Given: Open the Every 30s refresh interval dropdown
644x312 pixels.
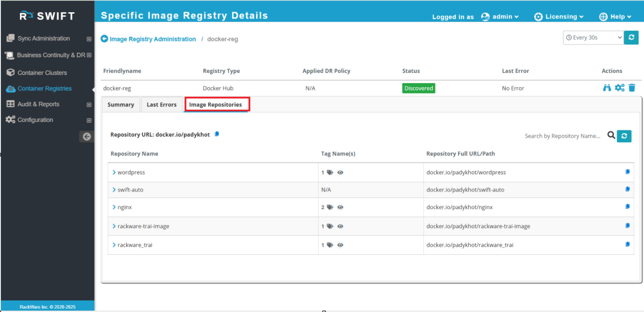Looking at the screenshot, I should point(593,38).
